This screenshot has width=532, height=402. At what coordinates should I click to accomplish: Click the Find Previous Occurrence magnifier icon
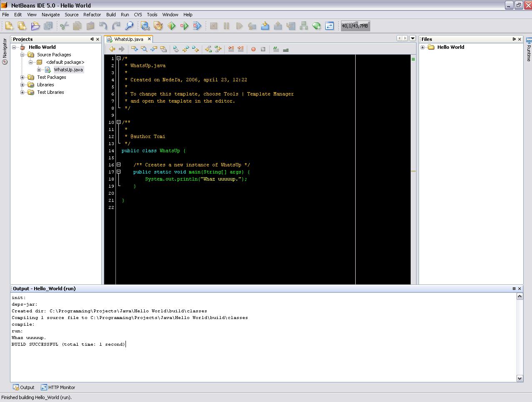coord(144,49)
